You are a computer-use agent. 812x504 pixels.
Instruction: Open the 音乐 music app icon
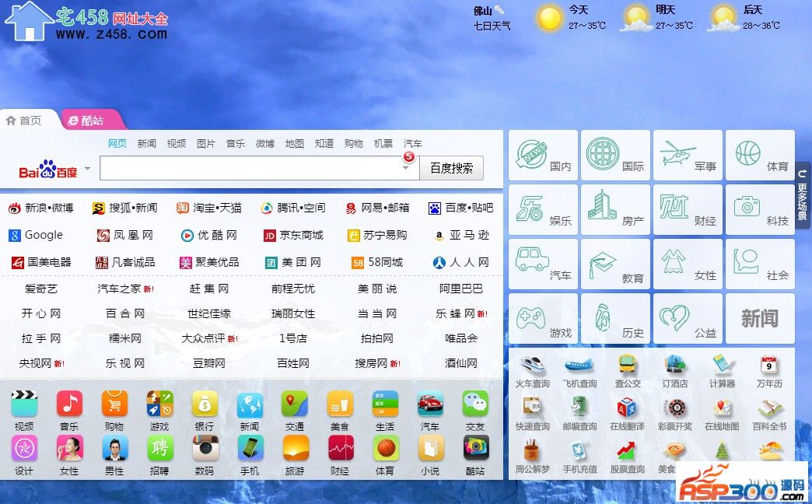69,404
